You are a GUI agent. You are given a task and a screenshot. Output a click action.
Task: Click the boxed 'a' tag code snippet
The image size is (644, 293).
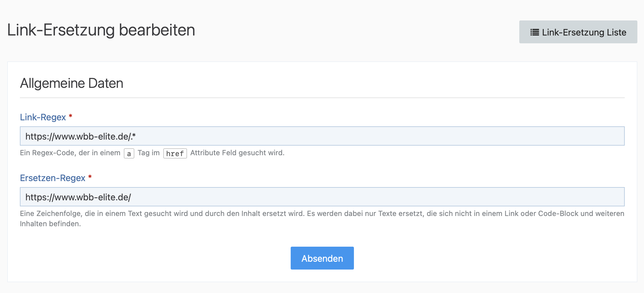129,153
